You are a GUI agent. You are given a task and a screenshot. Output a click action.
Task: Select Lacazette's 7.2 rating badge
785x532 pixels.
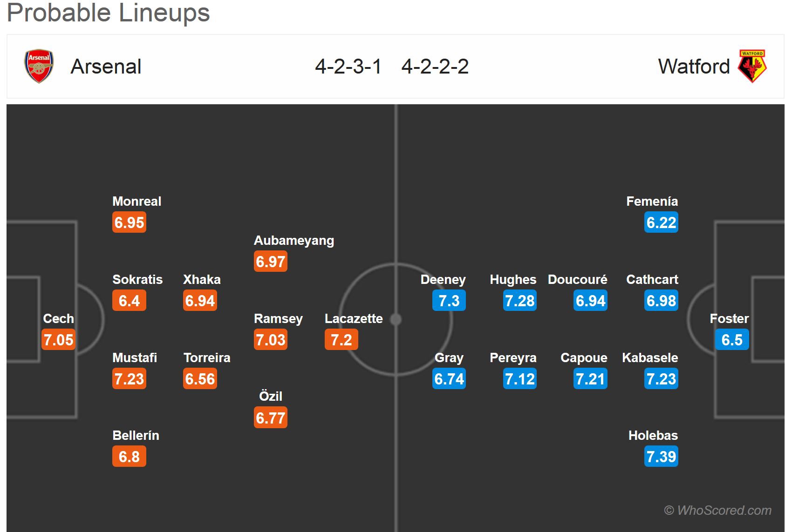341,340
